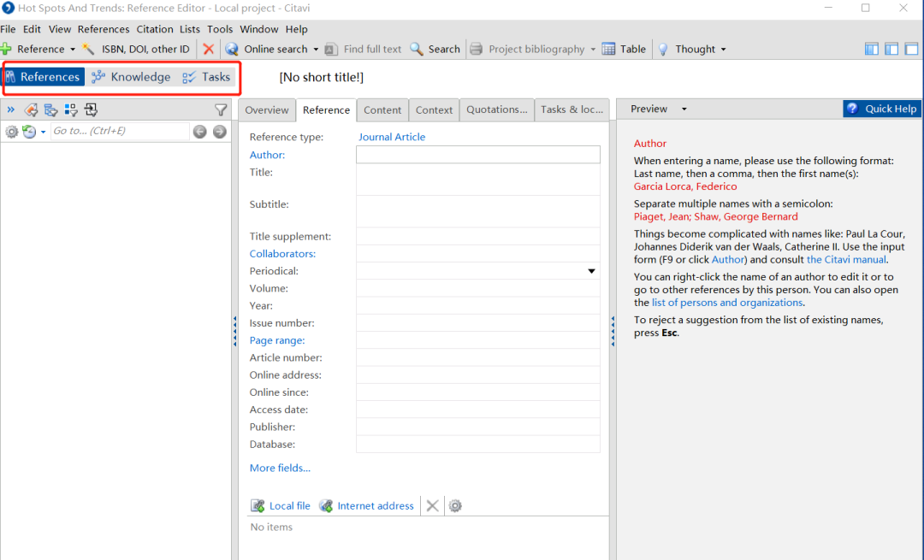Image resolution: width=924 pixels, height=560 pixels.
Task: Open the Tasks & locations tab
Action: coord(572,109)
